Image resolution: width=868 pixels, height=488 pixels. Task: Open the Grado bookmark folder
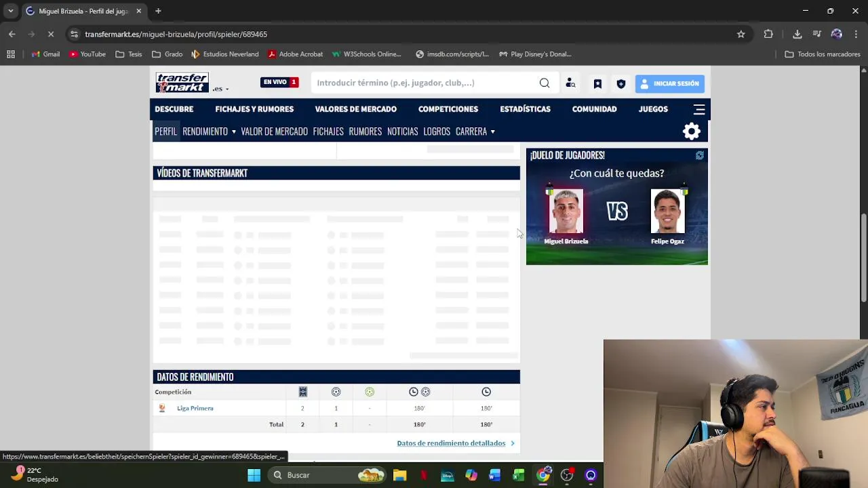pos(167,54)
